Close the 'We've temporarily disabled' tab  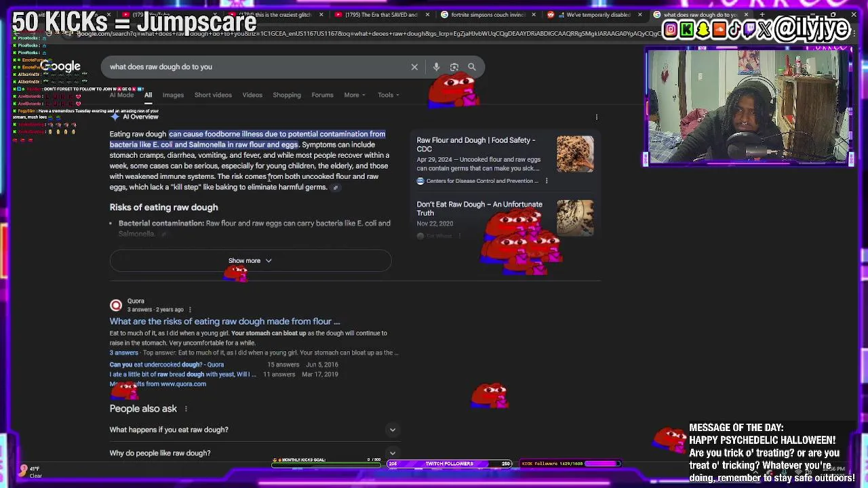point(639,14)
